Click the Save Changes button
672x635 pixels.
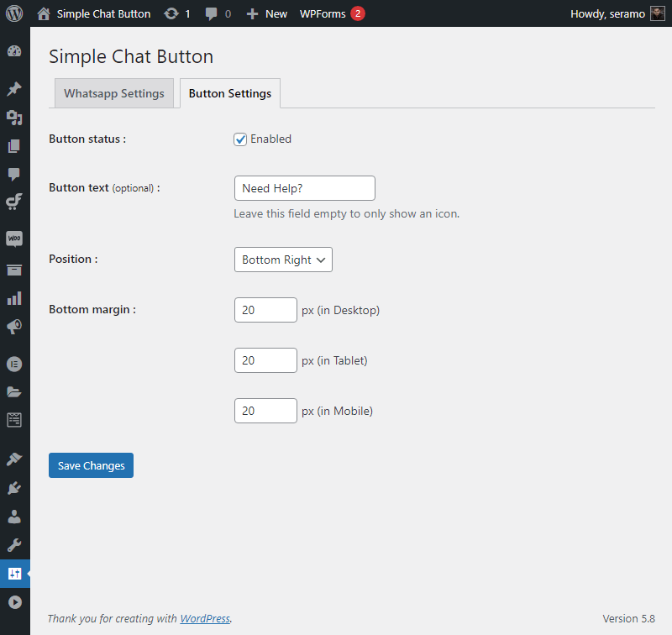pos(91,465)
